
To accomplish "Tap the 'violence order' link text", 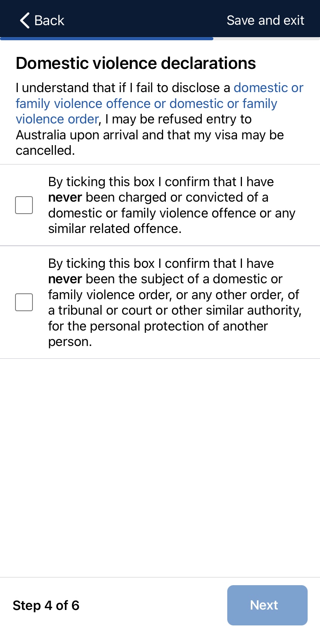I will pyautogui.click(x=57, y=119).
